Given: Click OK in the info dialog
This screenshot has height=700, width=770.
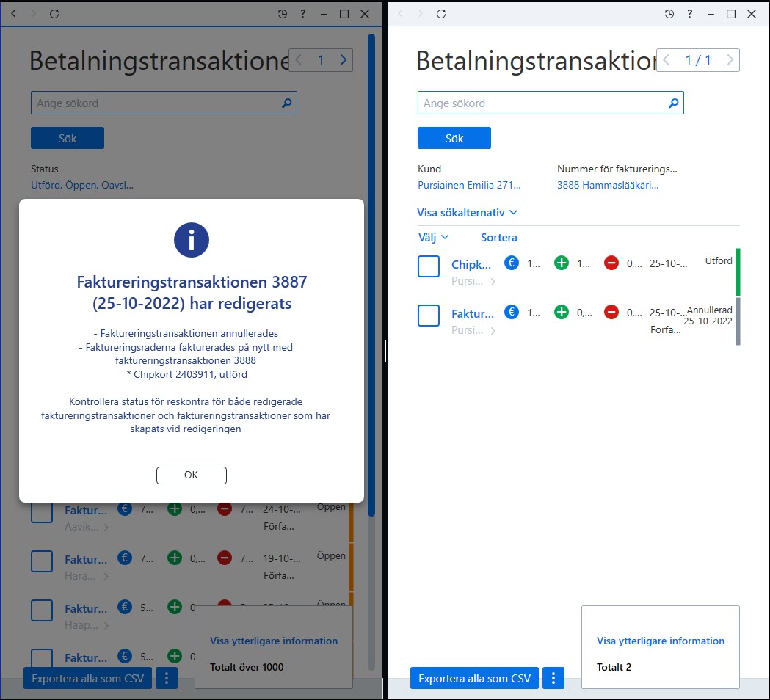Looking at the screenshot, I should 192,475.
